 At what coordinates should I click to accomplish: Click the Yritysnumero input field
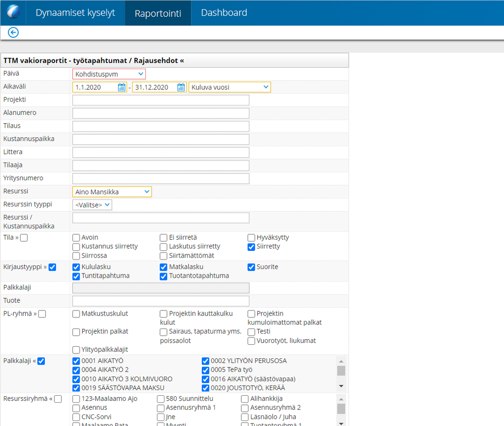tap(161, 179)
